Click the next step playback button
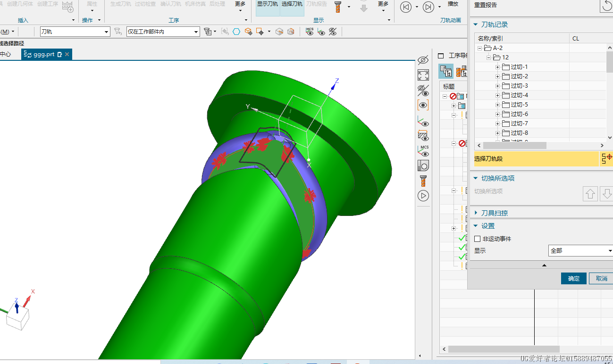Image resolution: width=613 pixels, height=364 pixels. 428,7
